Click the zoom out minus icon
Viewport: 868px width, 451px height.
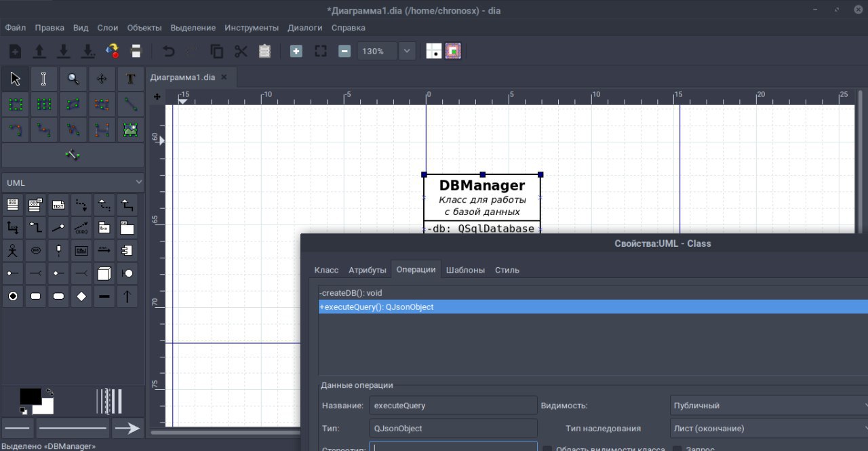[344, 51]
